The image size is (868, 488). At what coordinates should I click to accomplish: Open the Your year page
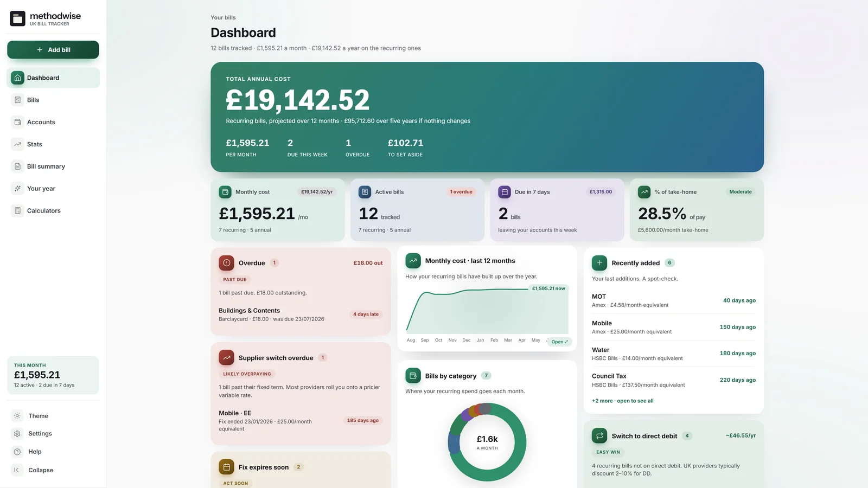(53, 189)
